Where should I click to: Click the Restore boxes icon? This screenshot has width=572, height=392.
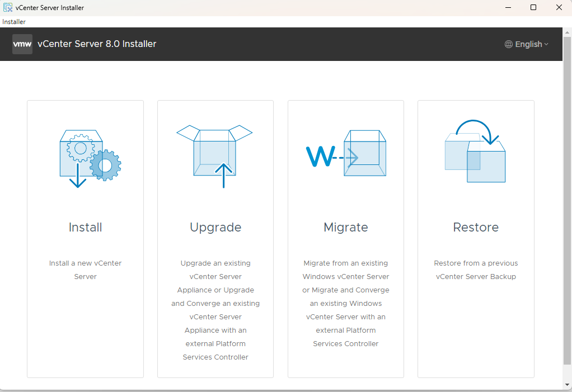[x=475, y=151]
